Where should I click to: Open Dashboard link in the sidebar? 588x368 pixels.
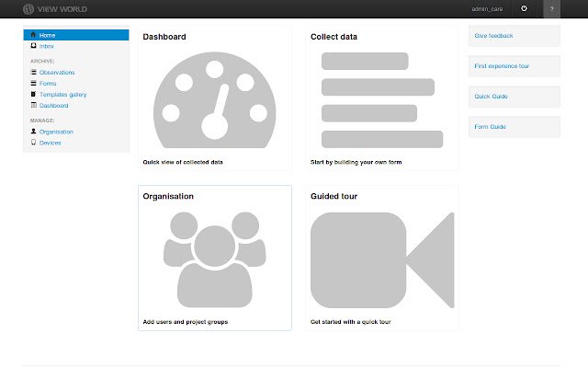point(53,106)
